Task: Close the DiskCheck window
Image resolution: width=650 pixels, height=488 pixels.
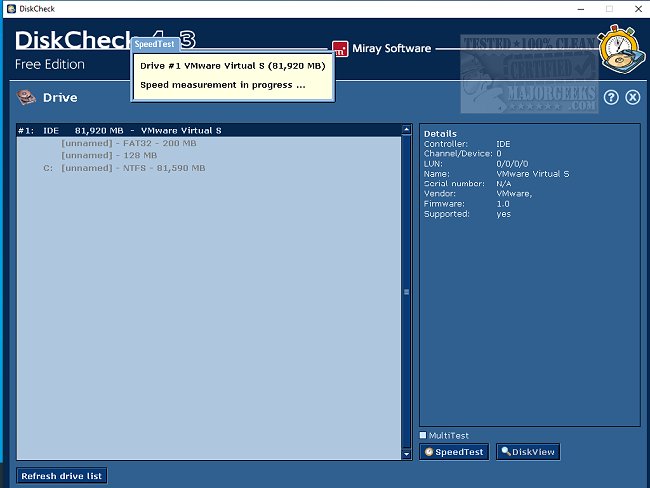Action: tap(638, 9)
